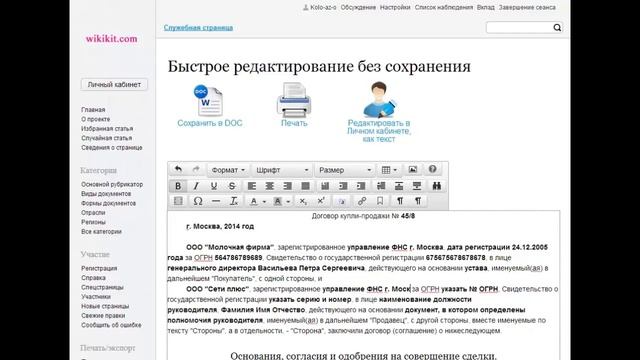
Task: Set right-to-left paragraph direction
Action: [x=418, y=201]
